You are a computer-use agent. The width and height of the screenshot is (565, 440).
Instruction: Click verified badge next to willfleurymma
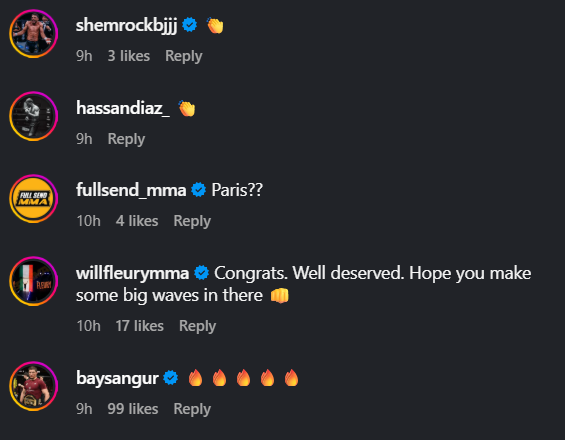coord(201,272)
